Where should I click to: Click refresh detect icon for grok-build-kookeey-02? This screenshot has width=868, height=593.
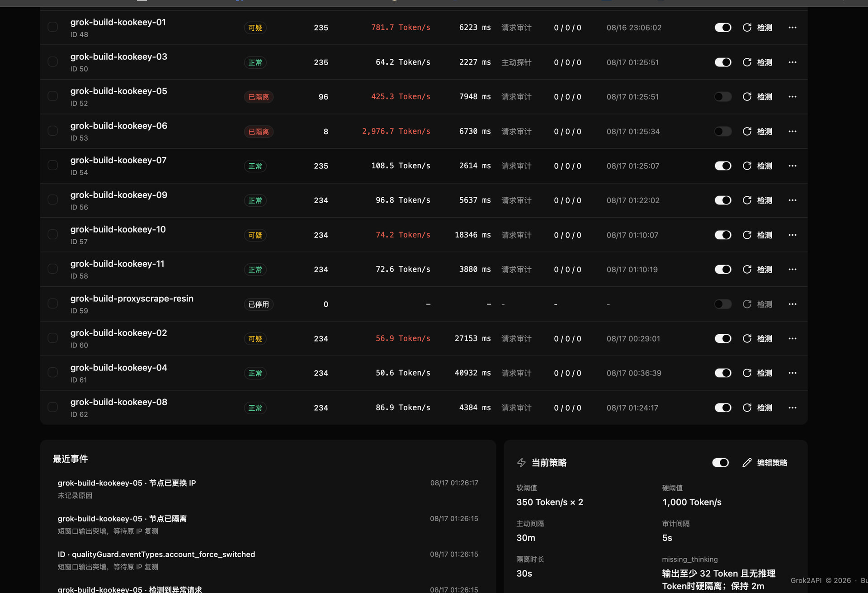coord(747,339)
